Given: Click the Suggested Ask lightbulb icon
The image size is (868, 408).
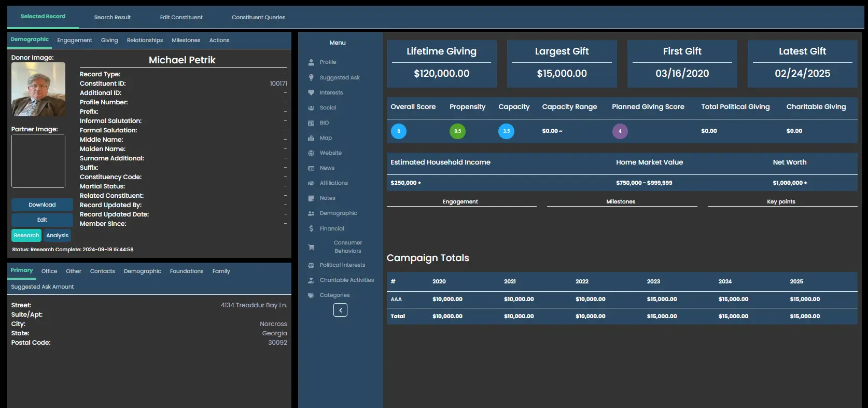Looking at the screenshot, I should [x=311, y=78].
